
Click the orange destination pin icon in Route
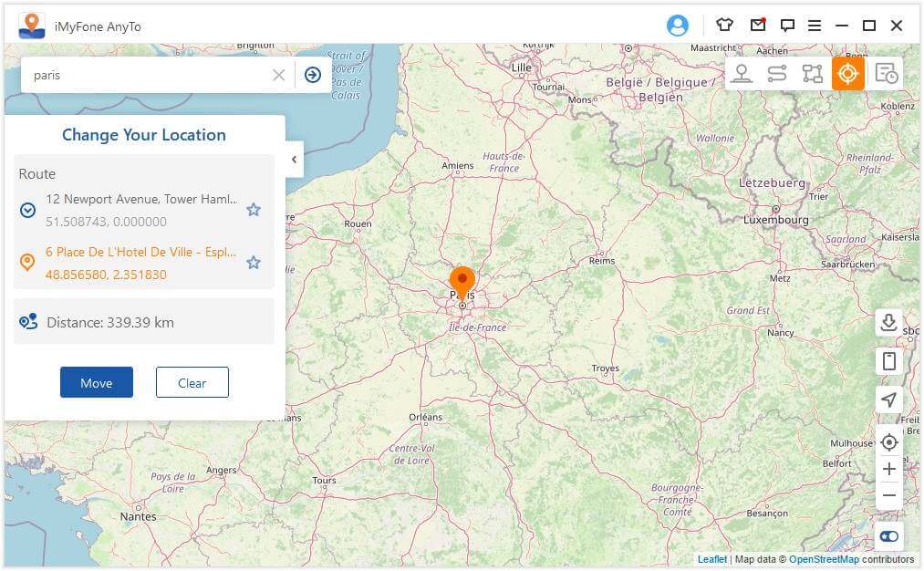tap(27, 262)
